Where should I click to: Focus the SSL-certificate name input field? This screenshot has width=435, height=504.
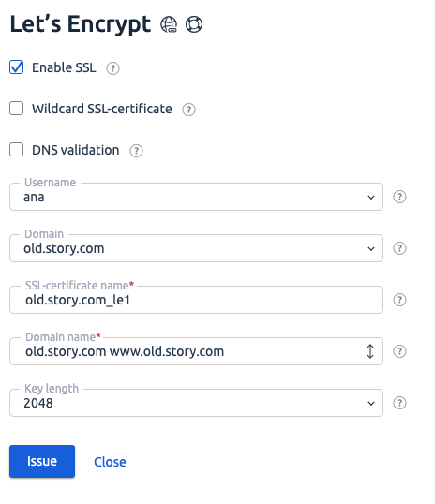[196, 300]
